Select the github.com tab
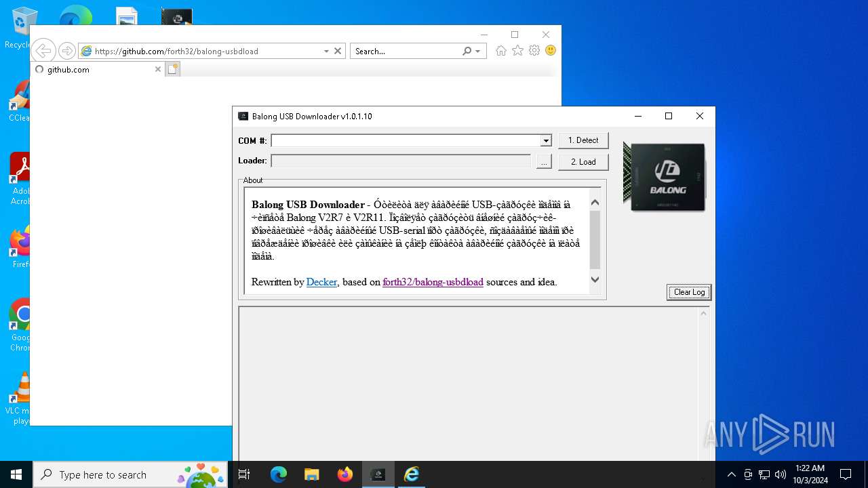 (97, 69)
